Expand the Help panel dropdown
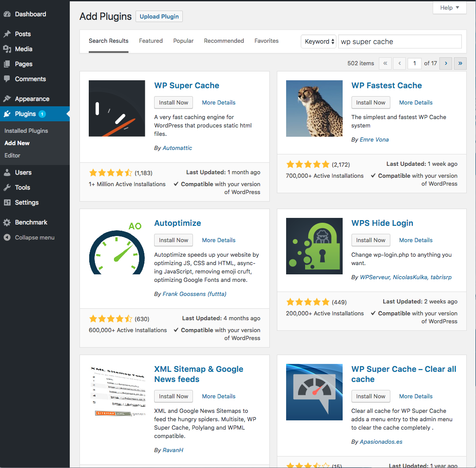 pos(450,7)
